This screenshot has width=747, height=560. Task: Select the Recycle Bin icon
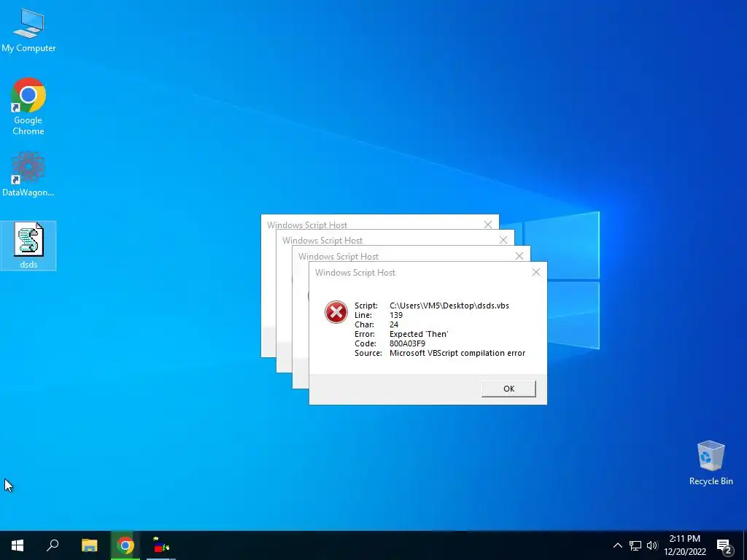[711, 463]
